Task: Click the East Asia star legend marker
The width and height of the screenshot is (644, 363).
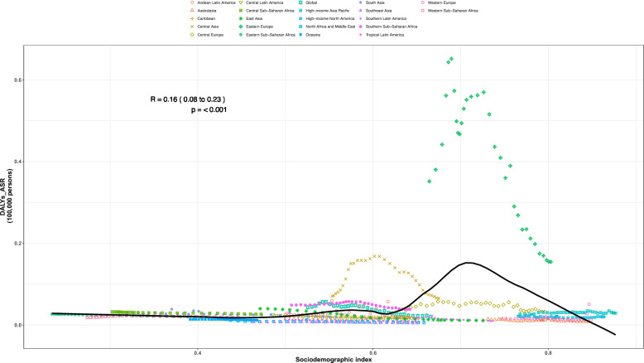Action: point(239,18)
